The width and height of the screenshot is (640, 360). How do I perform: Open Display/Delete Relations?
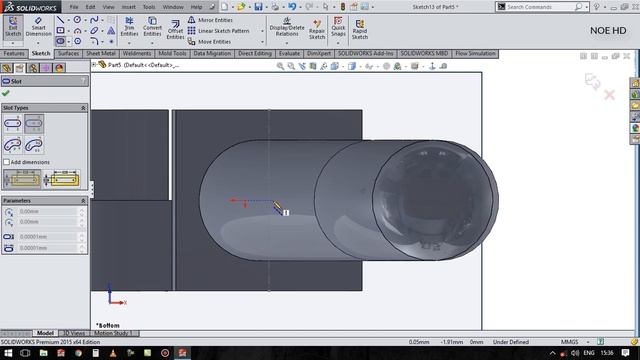click(x=287, y=27)
